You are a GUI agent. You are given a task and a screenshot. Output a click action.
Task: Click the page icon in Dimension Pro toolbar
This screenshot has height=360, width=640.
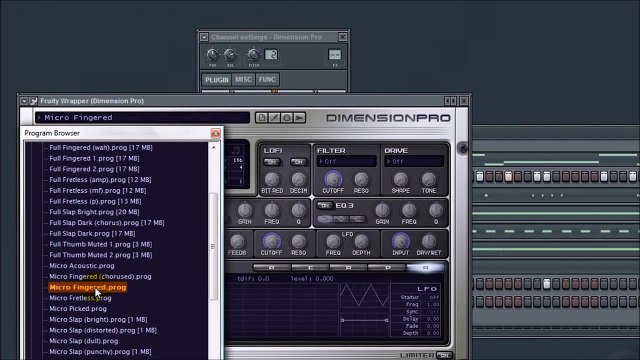click(x=262, y=118)
